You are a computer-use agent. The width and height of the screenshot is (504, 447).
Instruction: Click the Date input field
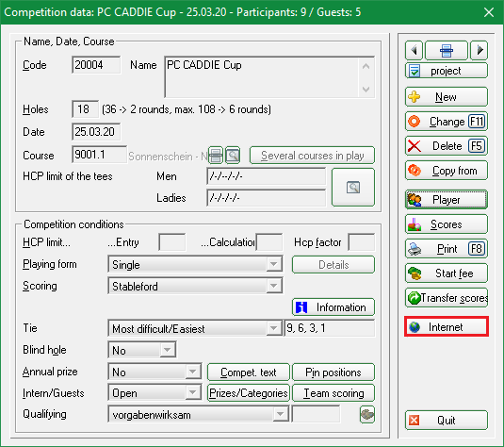[x=96, y=131]
